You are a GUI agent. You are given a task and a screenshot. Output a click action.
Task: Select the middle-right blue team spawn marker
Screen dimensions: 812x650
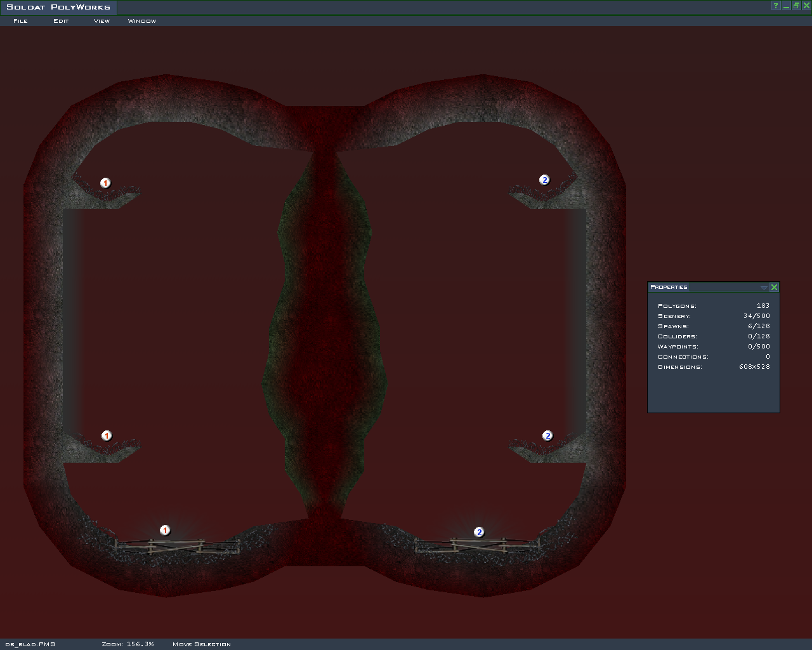coord(547,435)
